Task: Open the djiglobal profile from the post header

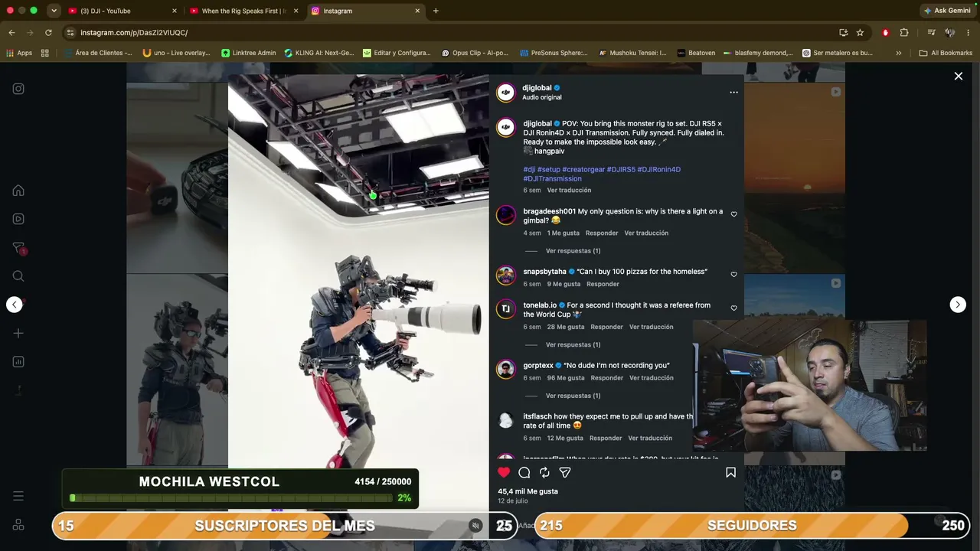Action: (x=537, y=88)
